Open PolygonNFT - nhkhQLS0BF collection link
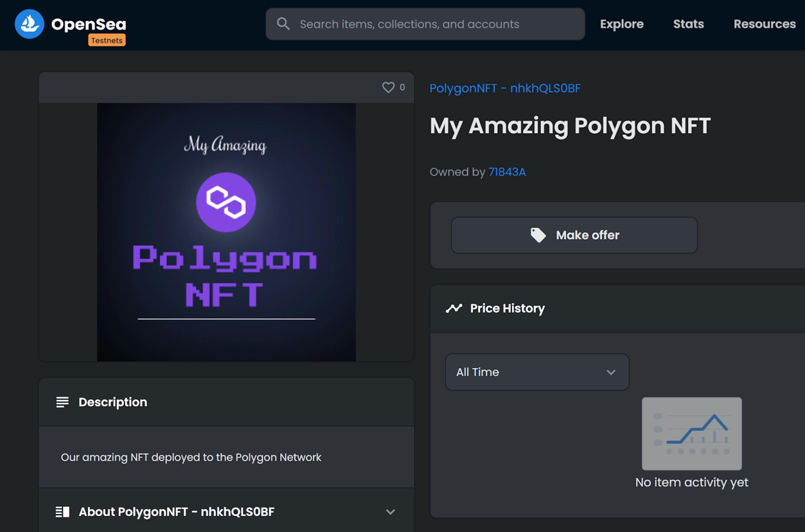 (x=505, y=88)
